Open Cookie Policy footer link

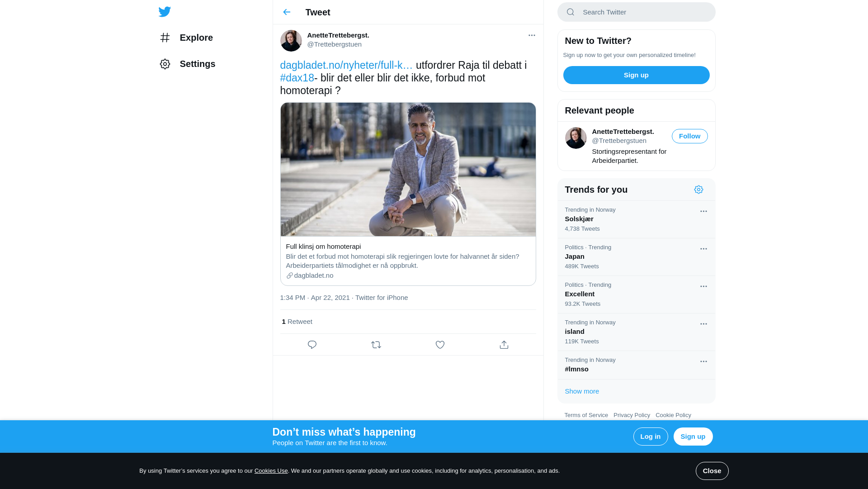673,415
